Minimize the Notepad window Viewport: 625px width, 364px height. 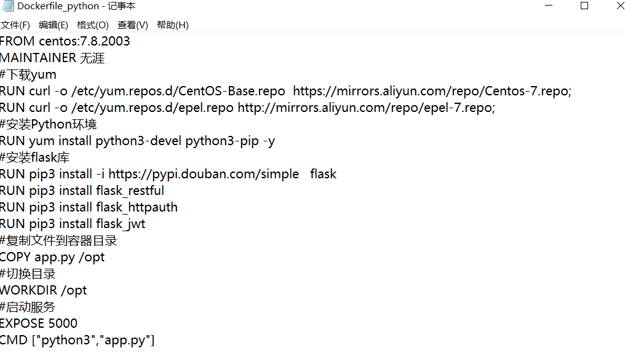(549, 6)
